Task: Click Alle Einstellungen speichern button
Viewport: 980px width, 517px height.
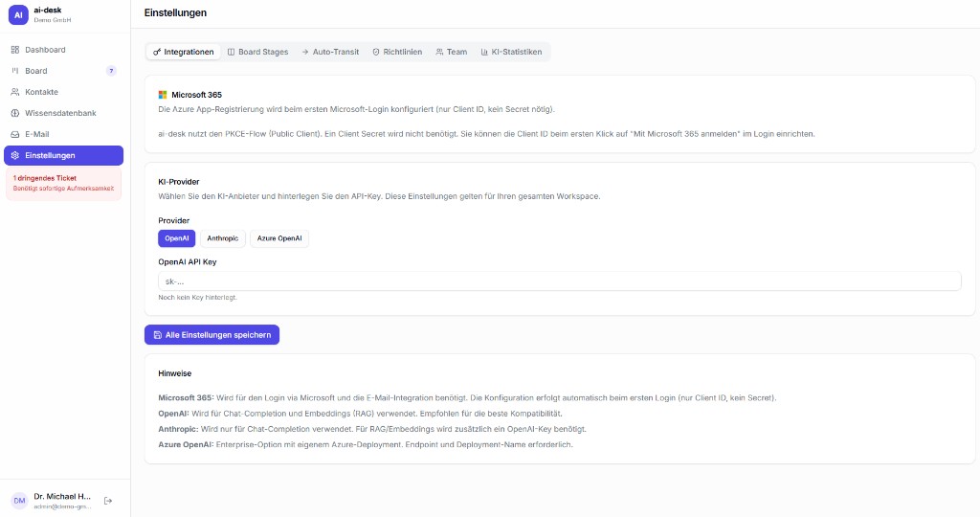Action: (212, 335)
